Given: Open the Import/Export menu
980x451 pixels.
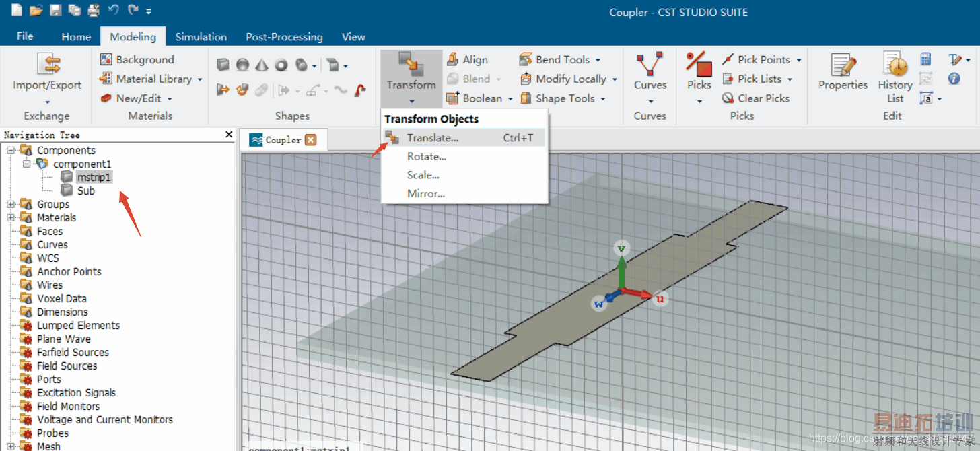Looking at the screenshot, I should [47, 78].
